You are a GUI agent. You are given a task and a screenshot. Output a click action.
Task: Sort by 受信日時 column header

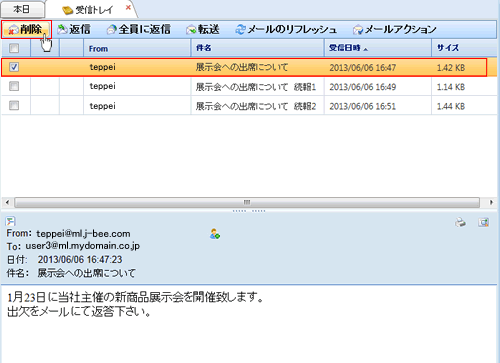click(378, 48)
